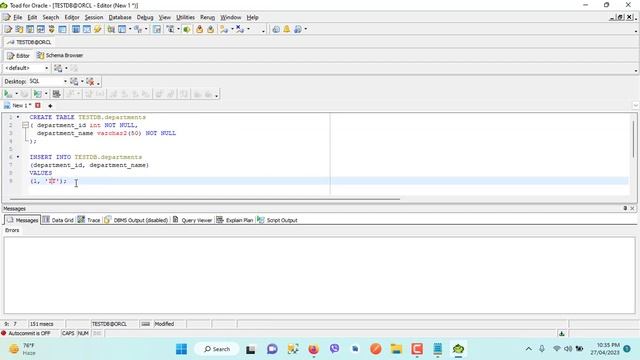Image resolution: width=640 pixels, height=360 pixels.
Task: Click the TESTDB@ORCL status bar entry
Action: tap(109, 324)
